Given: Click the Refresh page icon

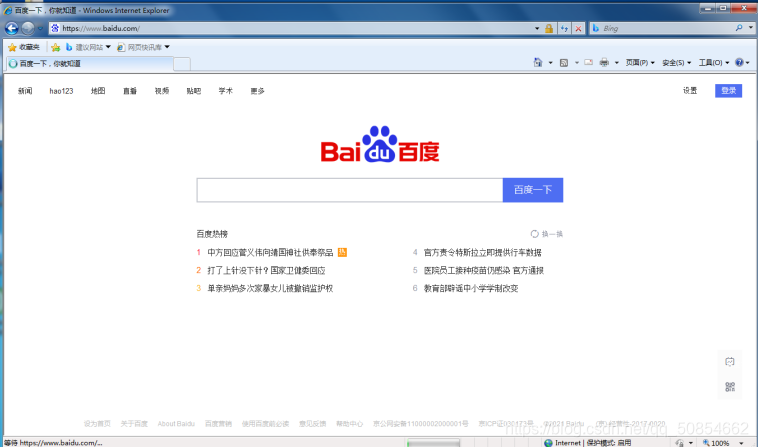Looking at the screenshot, I should click(x=564, y=29).
